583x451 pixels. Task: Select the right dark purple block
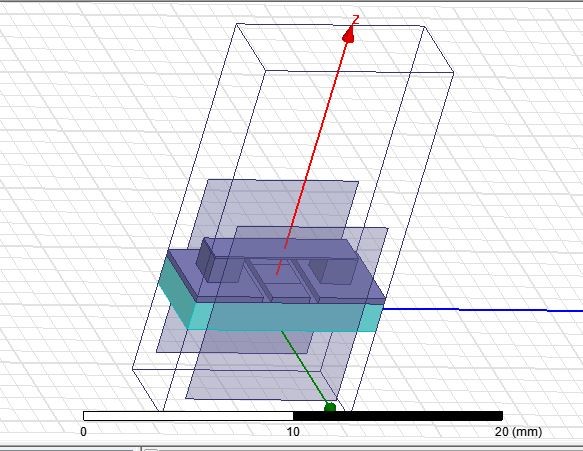coord(332,271)
